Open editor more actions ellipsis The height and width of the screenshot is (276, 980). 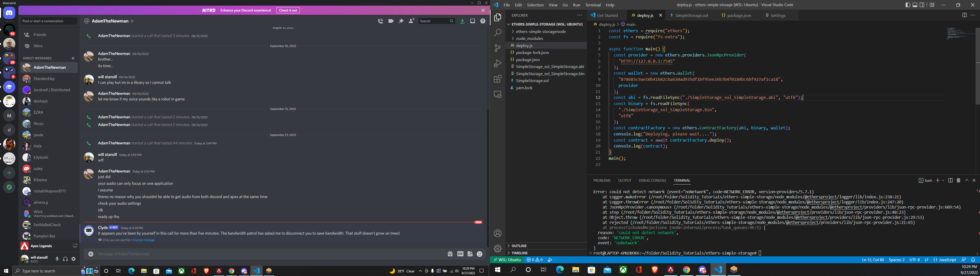click(x=973, y=15)
